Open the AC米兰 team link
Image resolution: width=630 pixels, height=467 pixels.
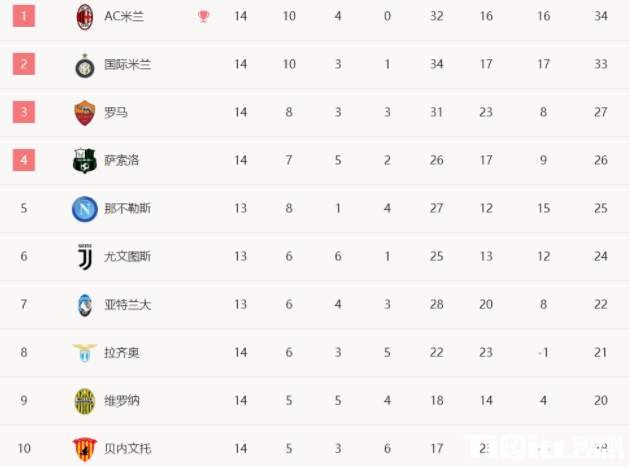pos(124,16)
